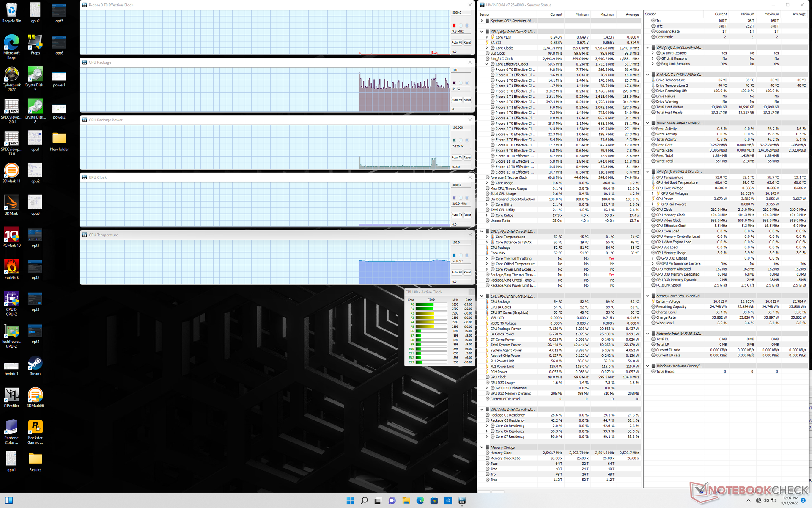Open the Windows Start menu
Screen dimensions: 812x508
[350, 500]
